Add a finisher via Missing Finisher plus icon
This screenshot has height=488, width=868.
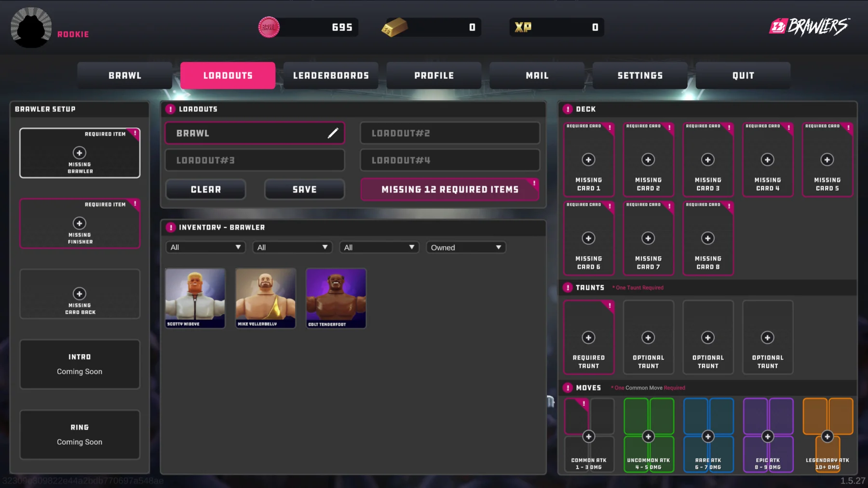(x=80, y=223)
